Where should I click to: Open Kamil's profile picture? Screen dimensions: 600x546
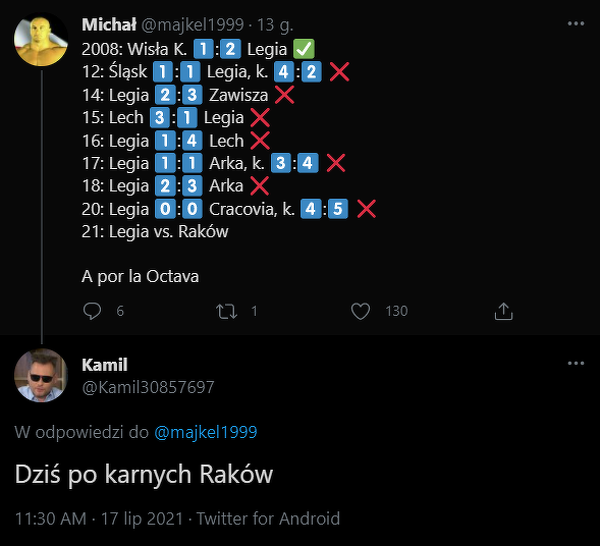point(41,376)
